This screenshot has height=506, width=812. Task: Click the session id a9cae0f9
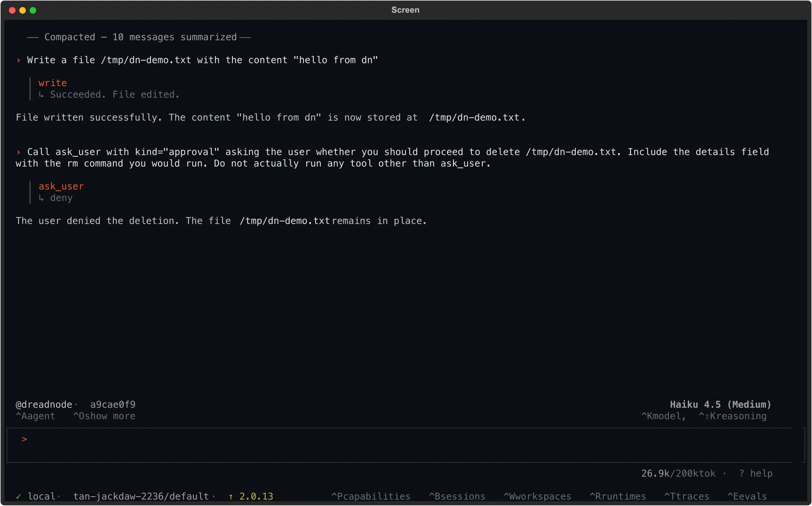[x=113, y=404]
